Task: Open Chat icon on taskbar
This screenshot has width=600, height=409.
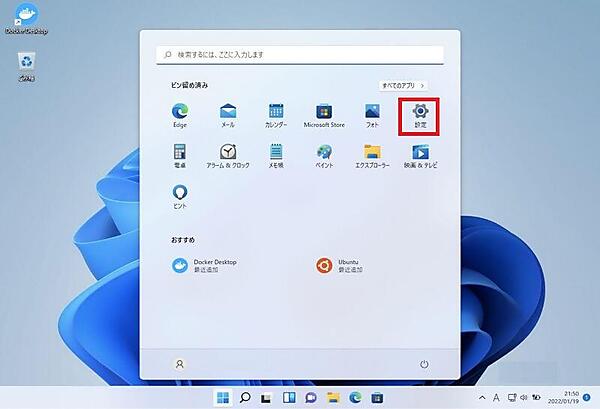Action: (311, 398)
